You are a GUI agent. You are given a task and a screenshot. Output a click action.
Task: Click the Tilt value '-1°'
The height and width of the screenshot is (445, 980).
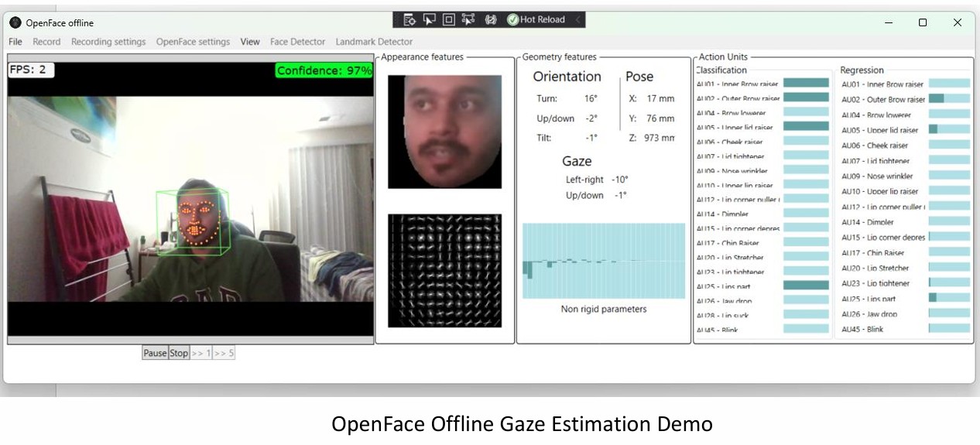tap(591, 138)
